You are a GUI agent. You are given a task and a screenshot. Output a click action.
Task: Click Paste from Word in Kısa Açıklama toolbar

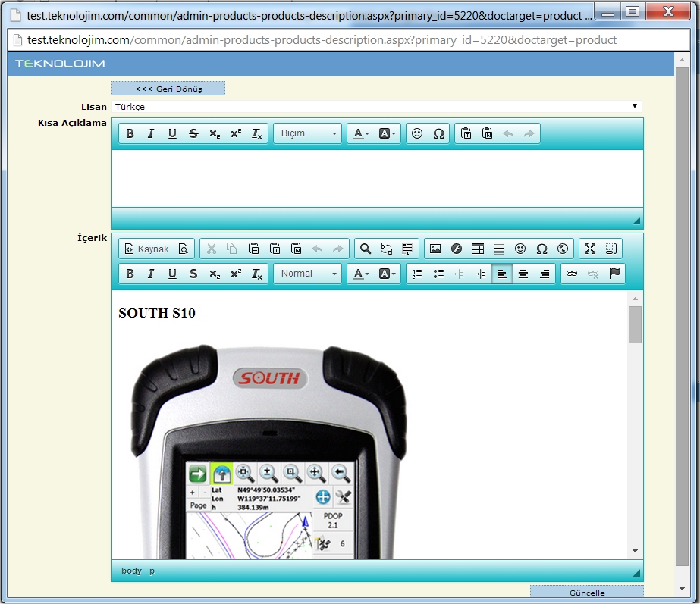(487, 134)
